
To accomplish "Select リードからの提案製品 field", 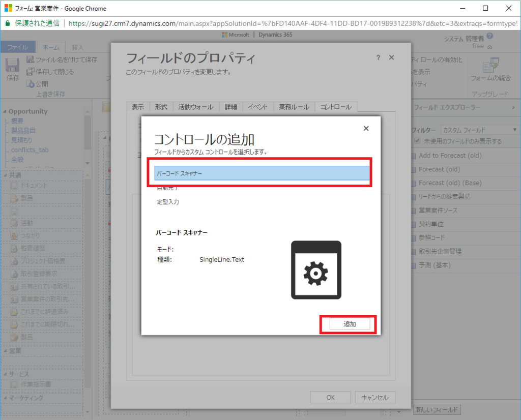I will tap(444, 197).
